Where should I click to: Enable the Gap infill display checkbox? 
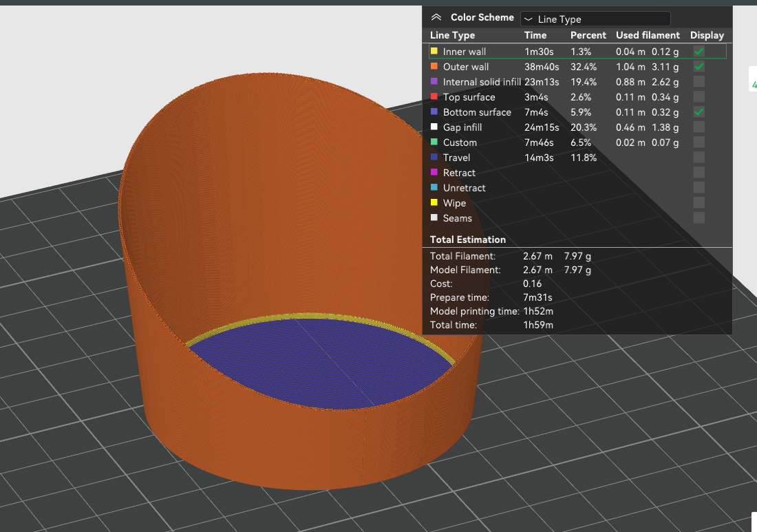pos(699,127)
